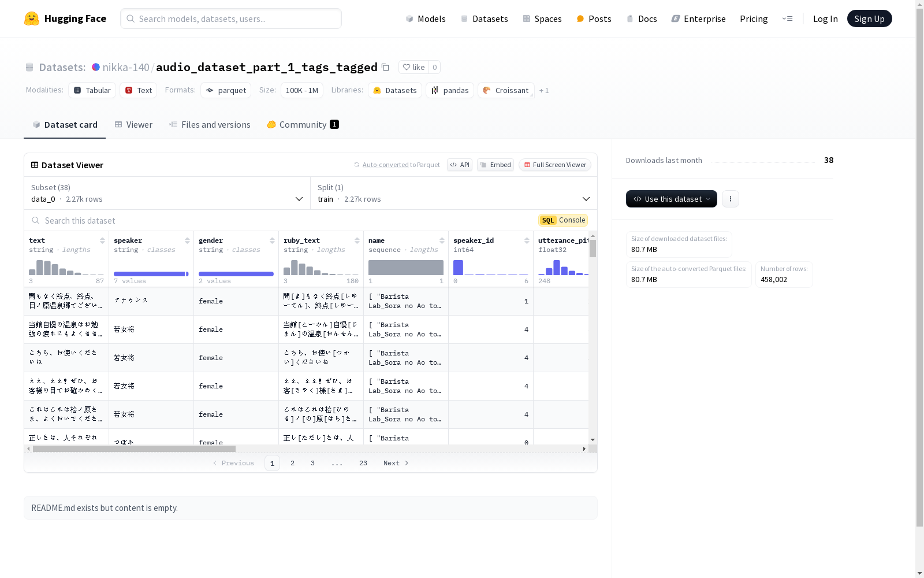Jump to page 23 of the dataset
924x578 pixels.
click(x=363, y=463)
